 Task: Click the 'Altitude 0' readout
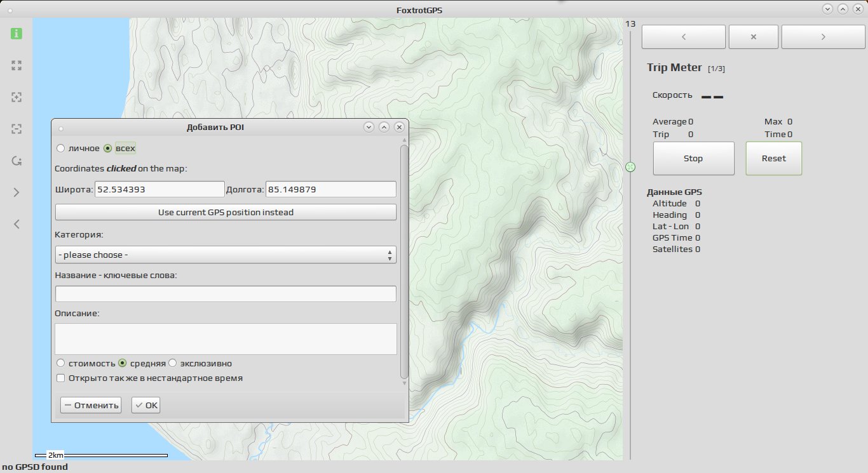[676, 204]
